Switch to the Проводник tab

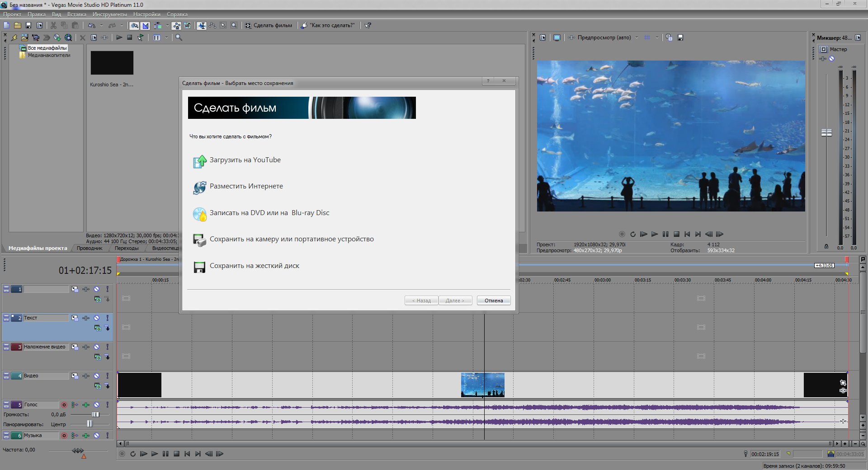coord(90,248)
